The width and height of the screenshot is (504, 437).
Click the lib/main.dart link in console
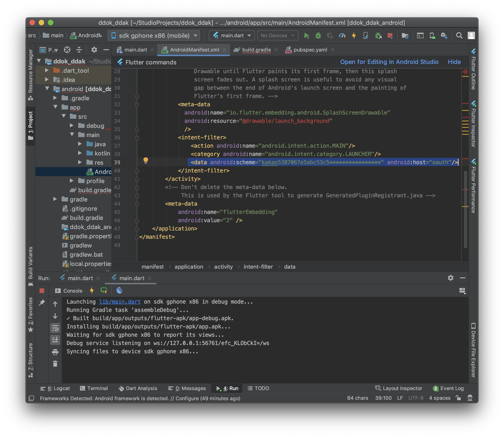(x=120, y=302)
